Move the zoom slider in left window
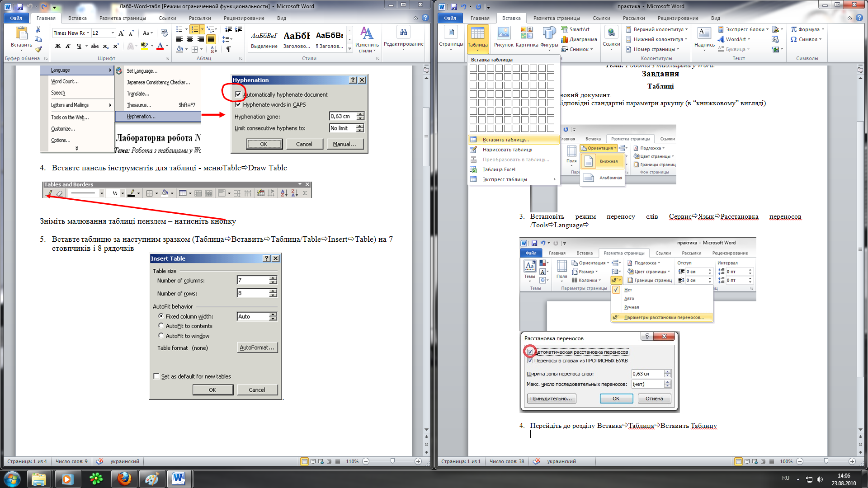This screenshot has height=488, width=868. 392,461
